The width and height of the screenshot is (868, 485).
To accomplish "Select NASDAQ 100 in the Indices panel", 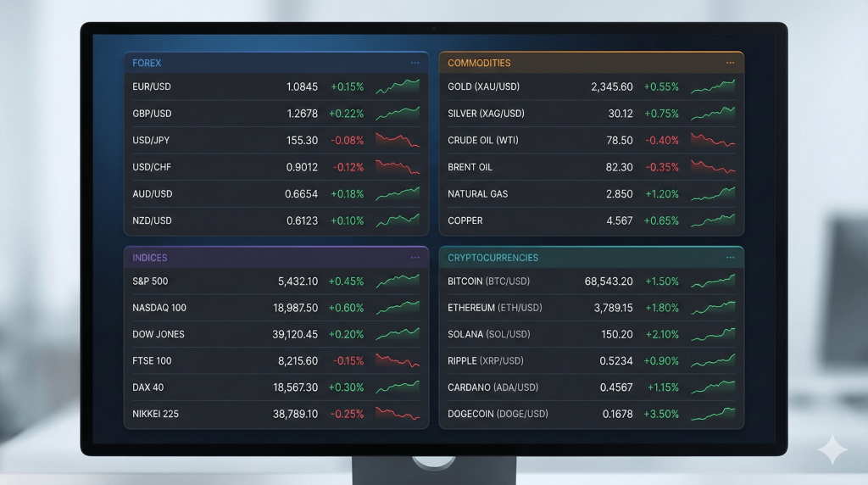I will tap(159, 308).
